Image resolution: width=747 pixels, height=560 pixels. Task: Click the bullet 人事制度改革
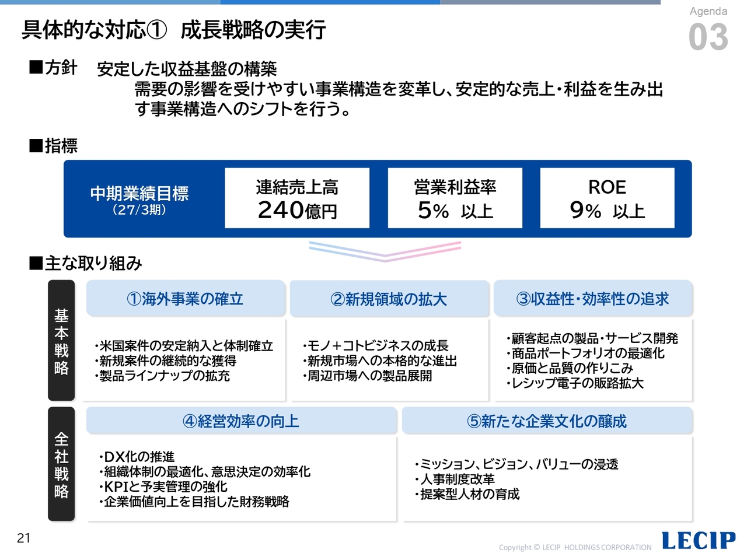point(455,479)
